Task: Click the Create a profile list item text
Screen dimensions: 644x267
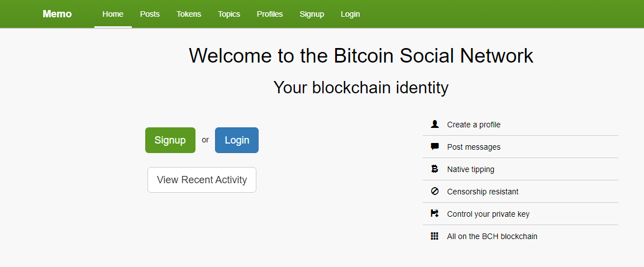Action: point(474,125)
